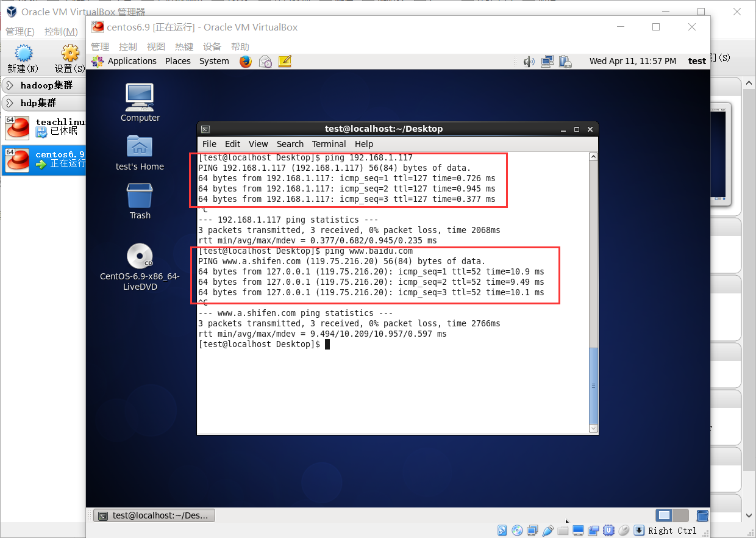This screenshot has height=538, width=756.
Task: Open the test user menu in panel
Action: pos(697,61)
